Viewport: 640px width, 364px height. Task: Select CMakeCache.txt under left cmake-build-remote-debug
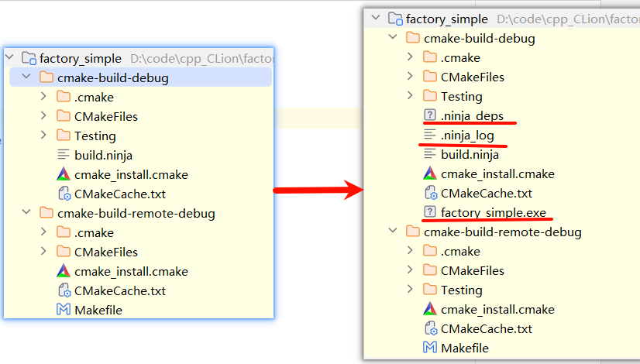click(x=120, y=291)
